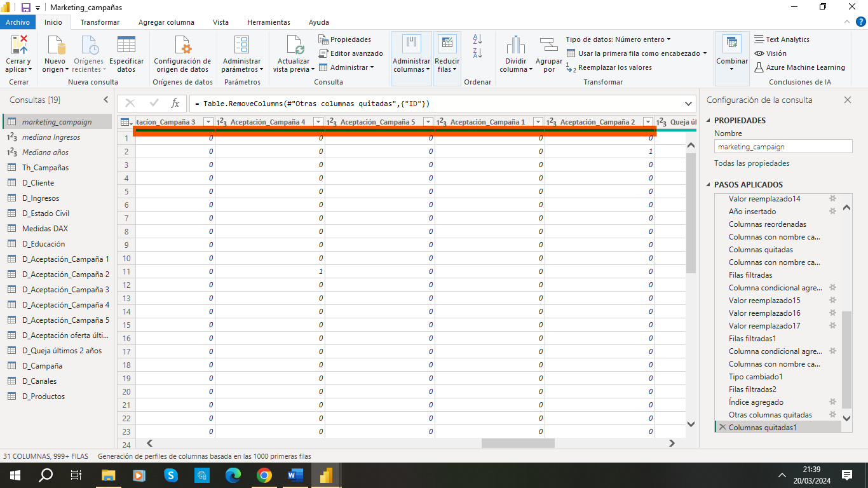Click Reducir filas icon
Viewport: 868px width, 488px height.
pos(447,44)
